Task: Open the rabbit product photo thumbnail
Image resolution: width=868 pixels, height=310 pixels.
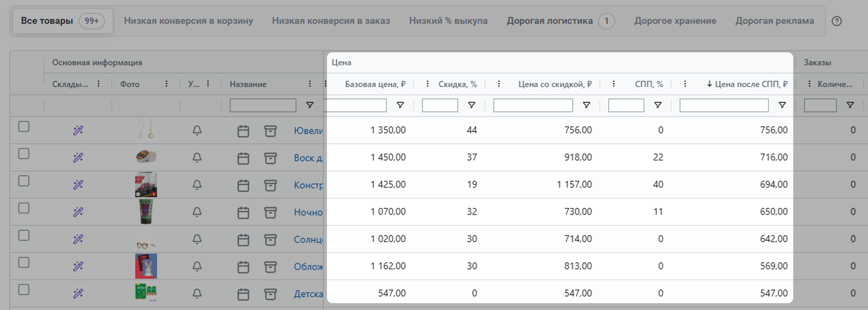Action: (x=146, y=266)
